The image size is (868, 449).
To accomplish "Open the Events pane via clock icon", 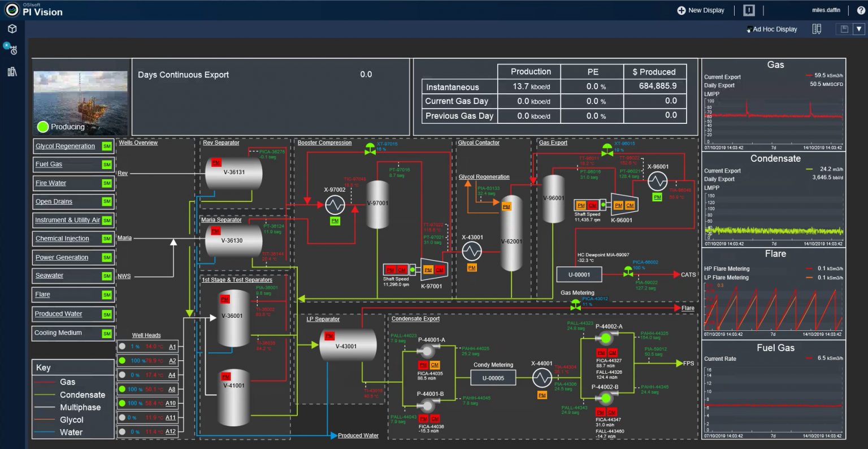I will click(x=14, y=50).
